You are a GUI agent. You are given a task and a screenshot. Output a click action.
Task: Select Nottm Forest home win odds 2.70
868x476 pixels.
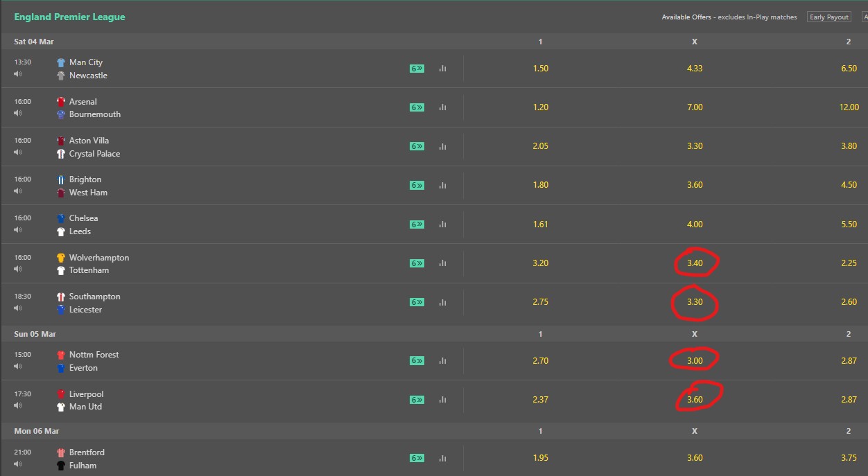coord(541,360)
